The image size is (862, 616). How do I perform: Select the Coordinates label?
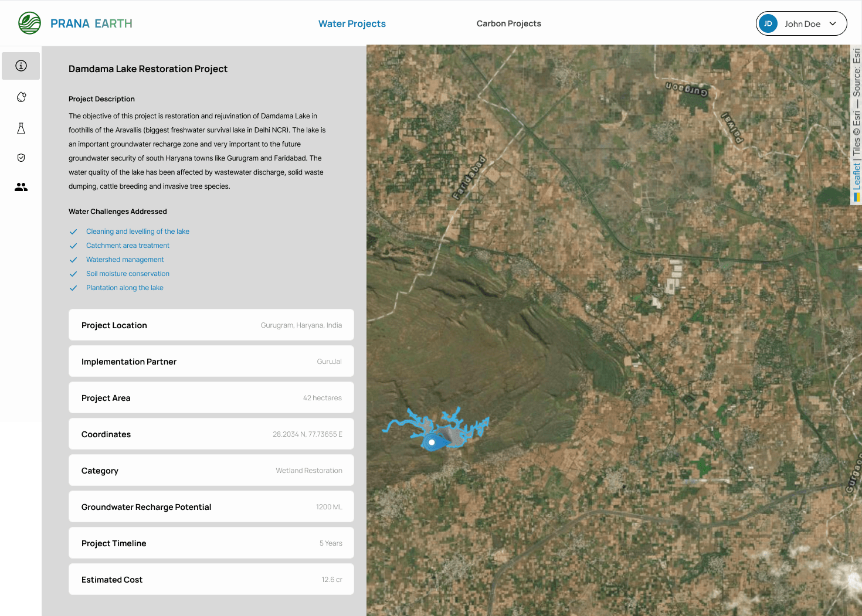[106, 434]
